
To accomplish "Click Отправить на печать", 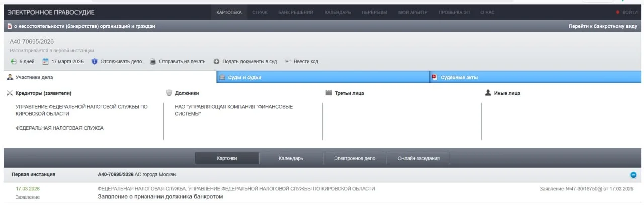I will coord(182,62).
